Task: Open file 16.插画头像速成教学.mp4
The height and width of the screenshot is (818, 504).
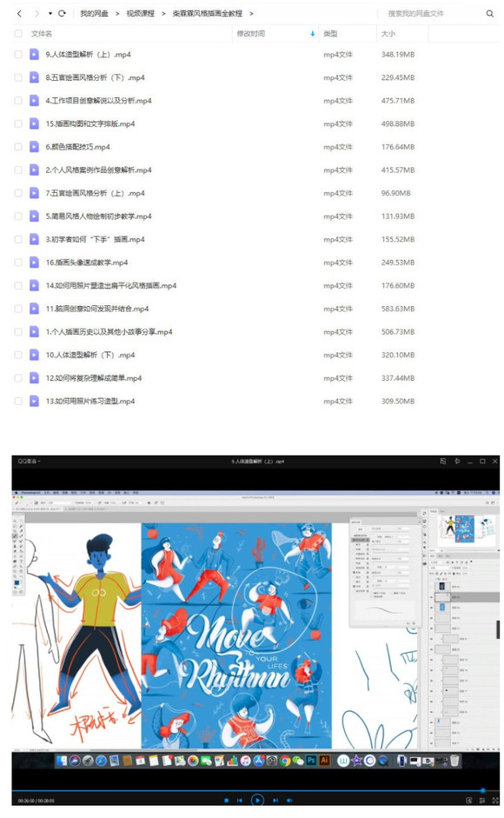Action: pyautogui.click(x=87, y=263)
